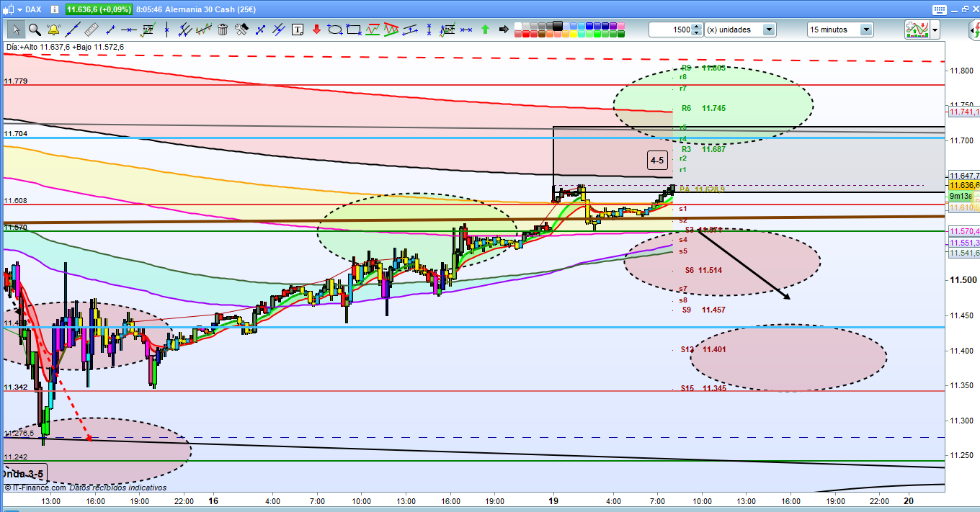Screen dimensions: 980x512
Task: Open alerts with the yellow bell icon
Action: click(x=53, y=30)
